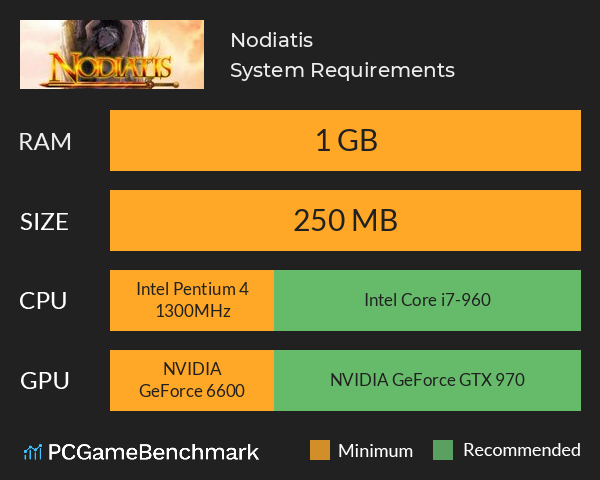Viewport: 600px width, 480px height.
Task: Click the NVIDIA GeForce GTX 970 recommended GPU
Action: tap(427, 380)
